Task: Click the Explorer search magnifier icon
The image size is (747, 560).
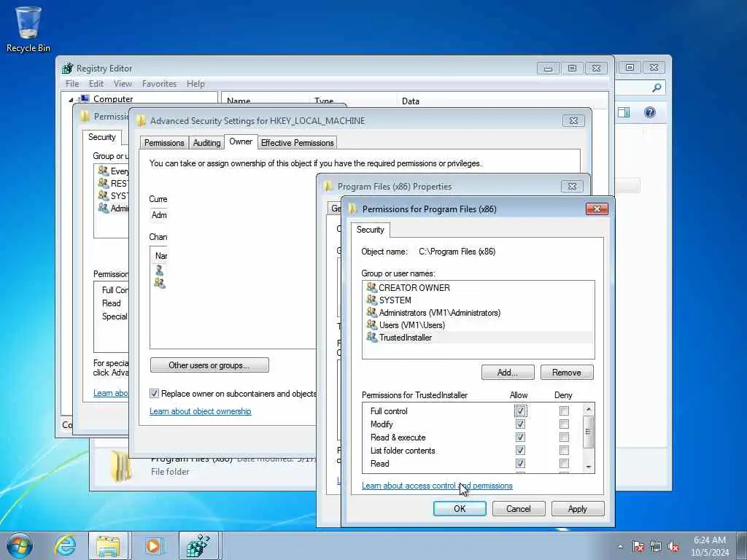Action: point(657,87)
